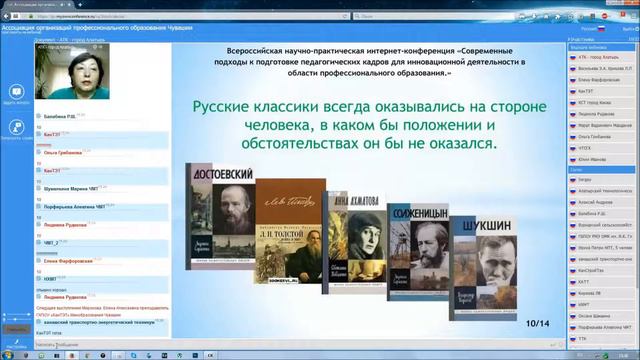Click the message icon beside 'ЧМТ_2' in chat
The image size is (640, 360).
(x=39, y=242)
